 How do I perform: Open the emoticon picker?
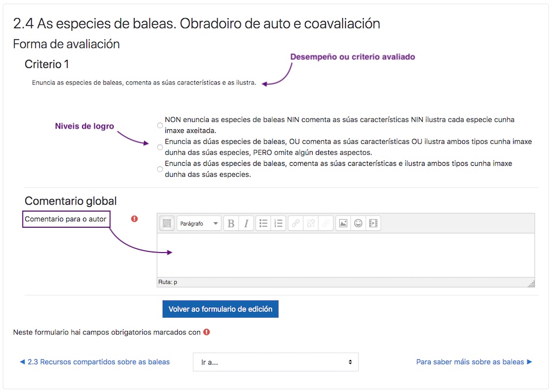pyautogui.click(x=358, y=223)
